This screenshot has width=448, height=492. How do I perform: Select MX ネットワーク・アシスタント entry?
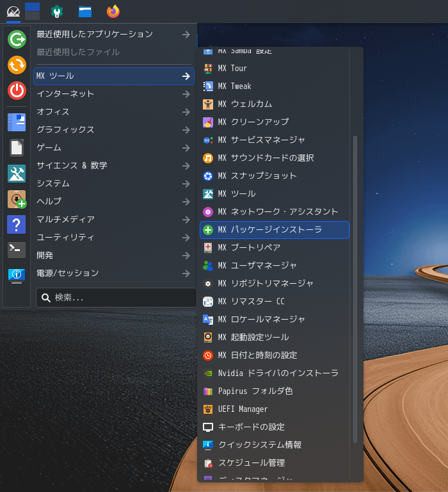(275, 212)
